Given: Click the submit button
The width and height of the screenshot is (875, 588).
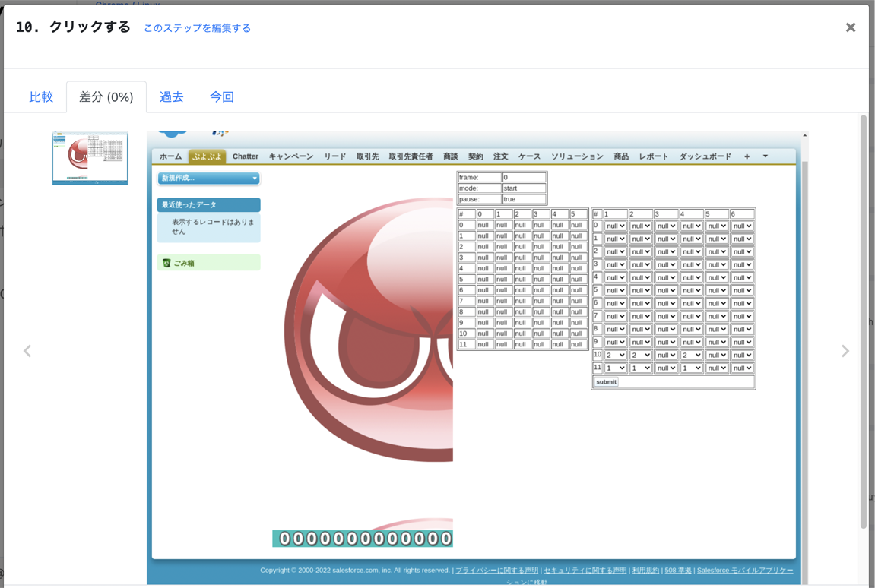Looking at the screenshot, I should [606, 382].
